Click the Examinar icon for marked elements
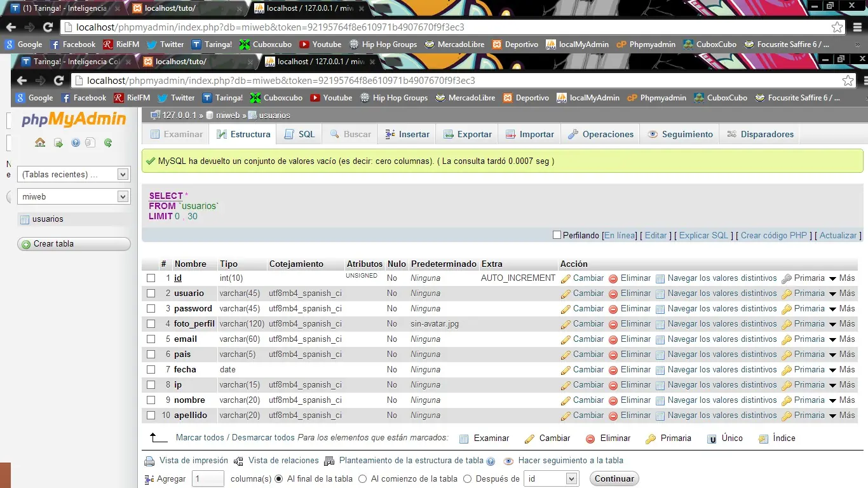The width and height of the screenshot is (868, 488). (464, 438)
